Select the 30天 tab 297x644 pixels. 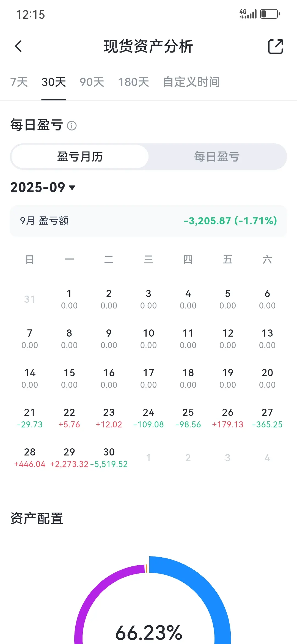pyautogui.click(x=54, y=82)
